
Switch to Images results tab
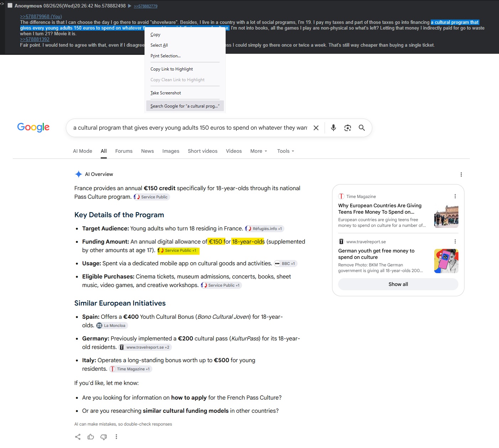[171, 151]
